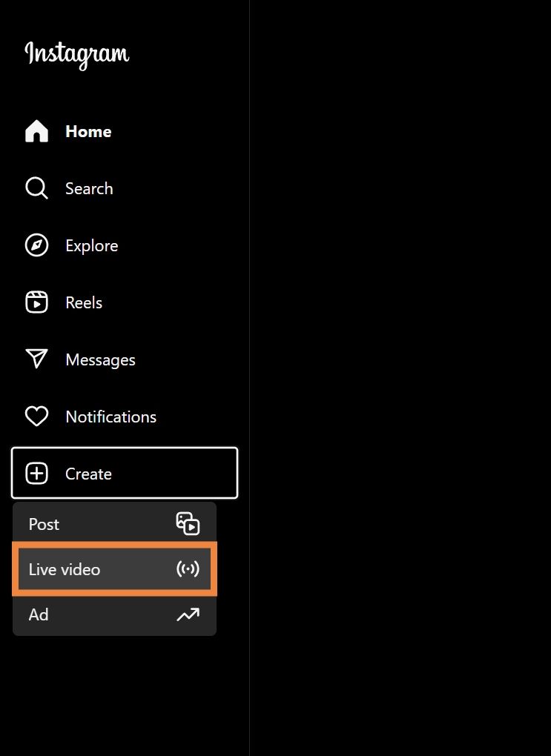The width and height of the screenshot is (551, 756).
Task: Show Notifications using its text label
Action: pos(111,417)
